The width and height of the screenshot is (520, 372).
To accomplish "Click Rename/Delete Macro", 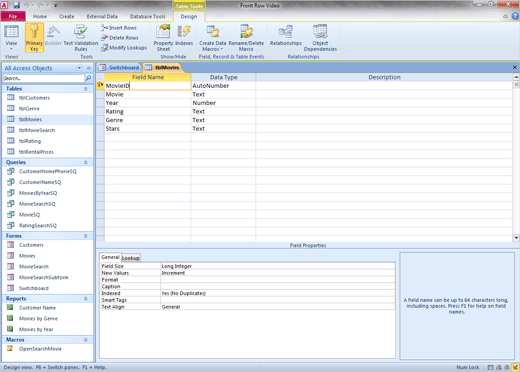I will 246,37.
